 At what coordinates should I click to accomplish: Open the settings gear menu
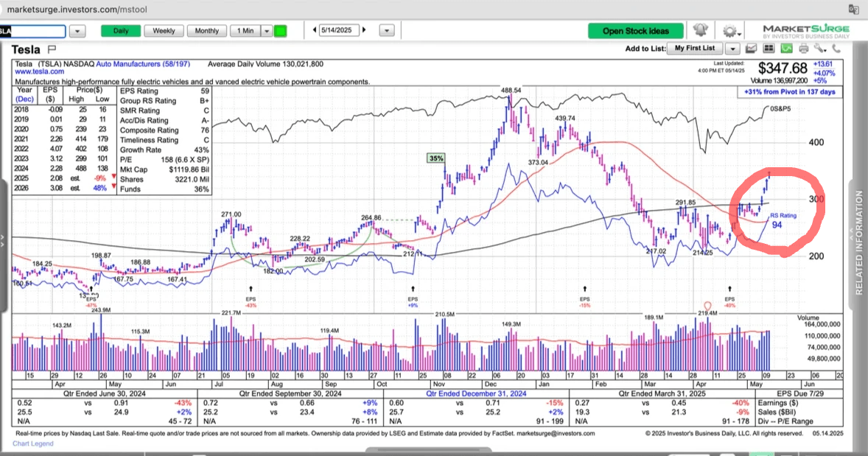click(729, 30)
